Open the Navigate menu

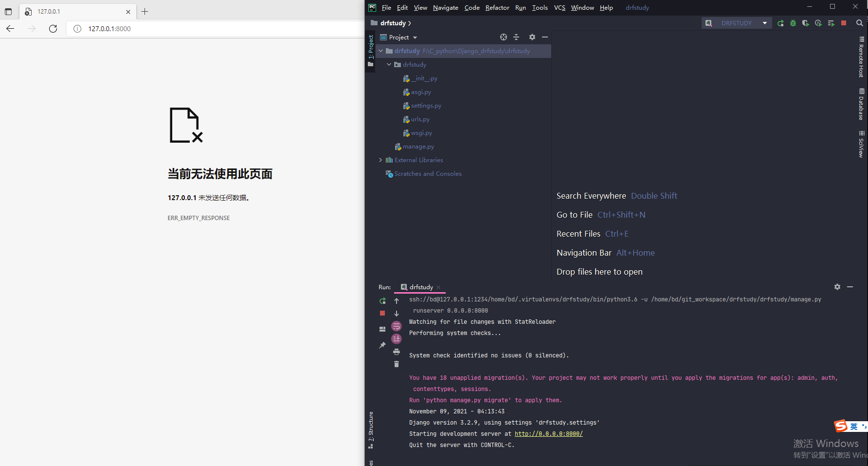[x=446, y=7]
